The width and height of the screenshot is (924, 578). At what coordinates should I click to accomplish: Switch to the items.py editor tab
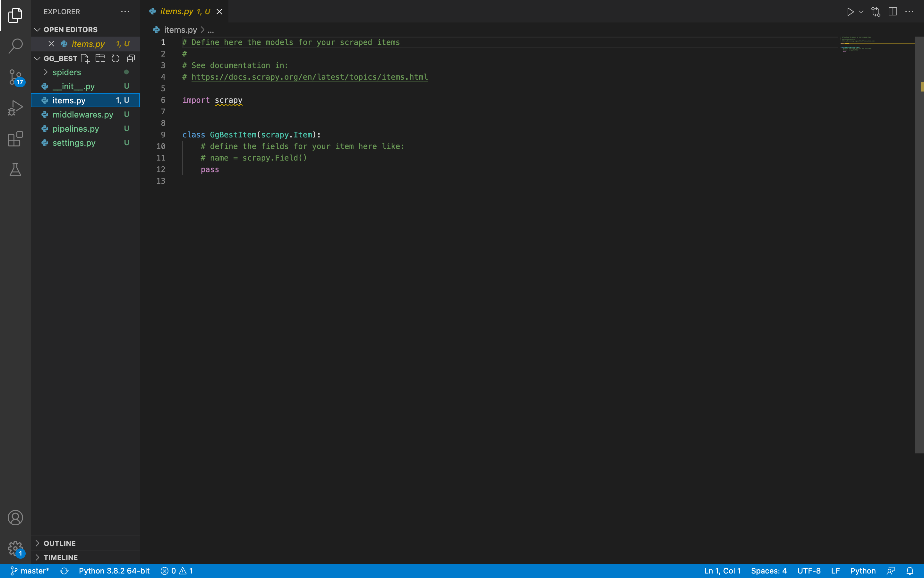(x=184, y=12)
